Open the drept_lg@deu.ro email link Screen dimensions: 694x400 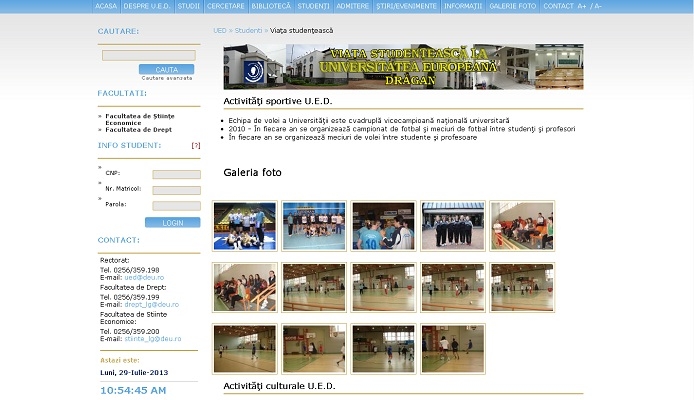(x=151, y=305)
